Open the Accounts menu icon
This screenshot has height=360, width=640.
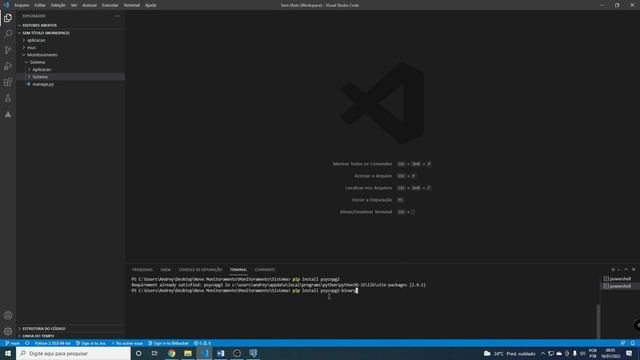coord(8,315)
